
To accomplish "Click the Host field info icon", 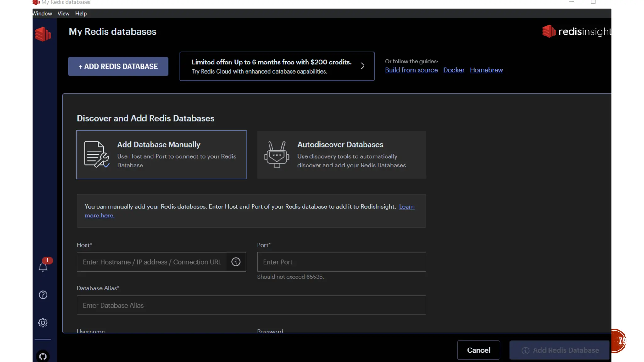I will pyautogui.click(x=236, y=262).
